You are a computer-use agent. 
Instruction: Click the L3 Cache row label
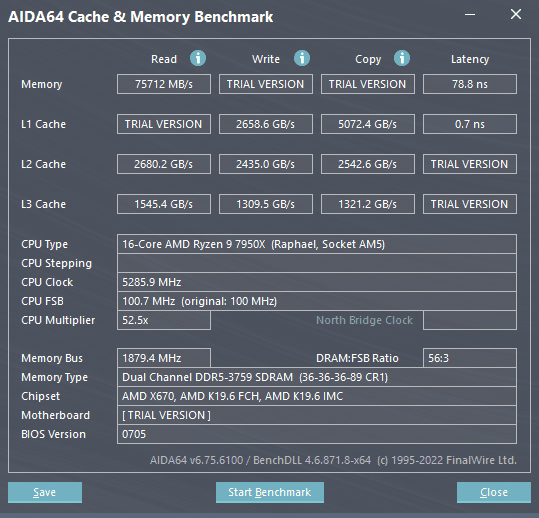click(43, 204)
